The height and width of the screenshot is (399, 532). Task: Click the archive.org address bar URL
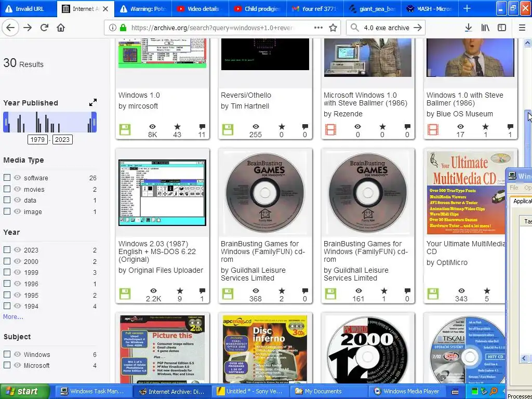point(212,28)
